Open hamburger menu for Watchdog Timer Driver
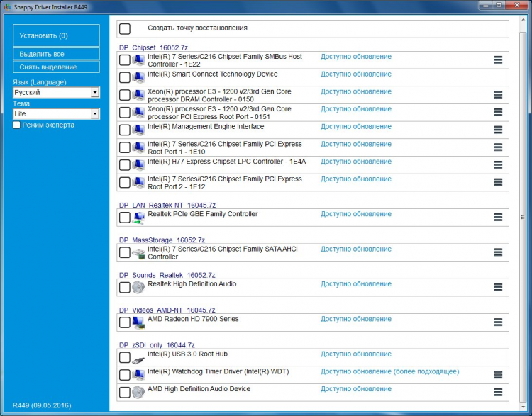532x416 pixels. click(x=498, y=375)
